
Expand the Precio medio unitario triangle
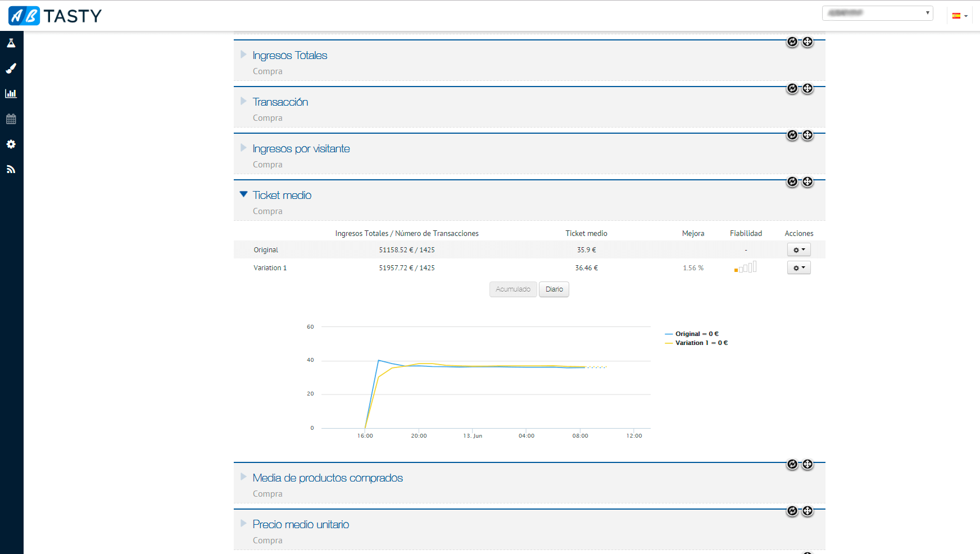(x=243, y=524)
